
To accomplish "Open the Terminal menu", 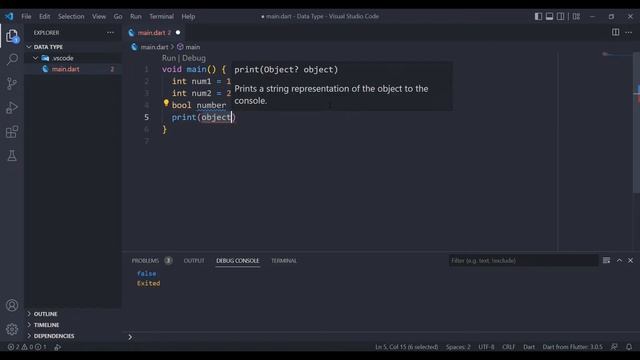I will [161, 16].
